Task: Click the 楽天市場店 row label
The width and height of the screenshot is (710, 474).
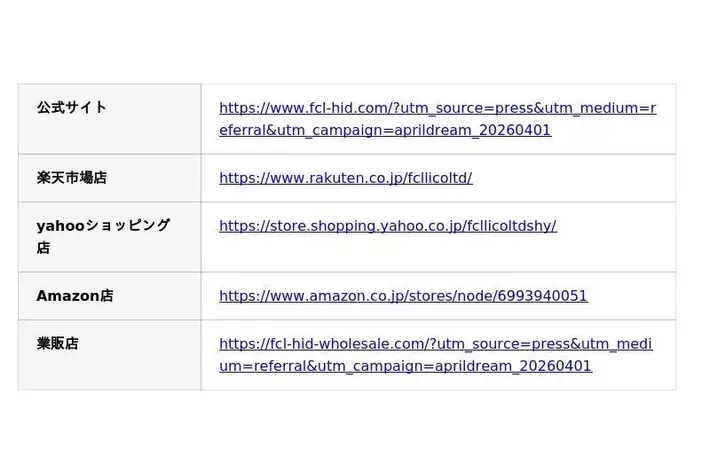Action: 72,178
